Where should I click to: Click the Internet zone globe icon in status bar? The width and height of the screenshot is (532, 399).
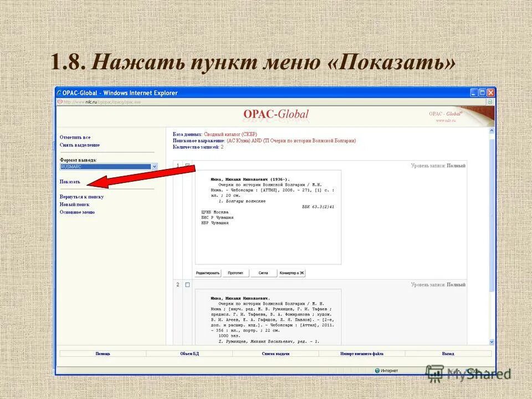(376, 369)
